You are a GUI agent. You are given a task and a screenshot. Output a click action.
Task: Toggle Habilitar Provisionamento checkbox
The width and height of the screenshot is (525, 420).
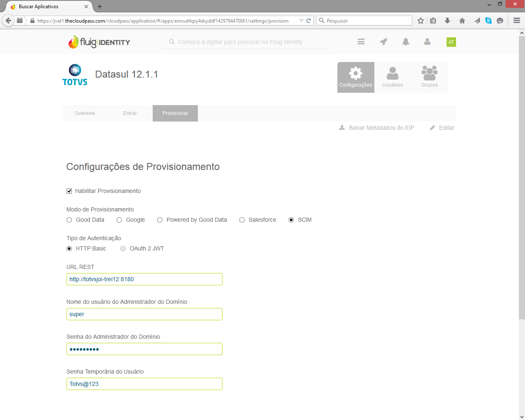pyautogui.click(x=69, y=191)
